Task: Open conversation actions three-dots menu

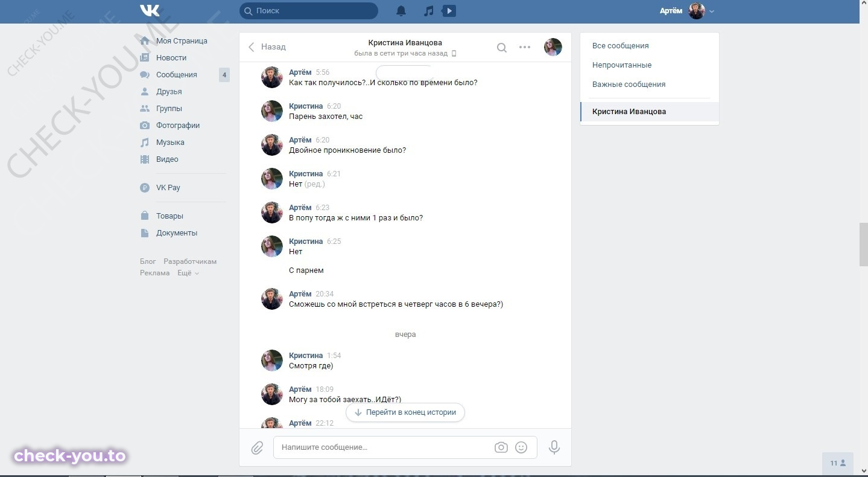Action: coord(525,47)
